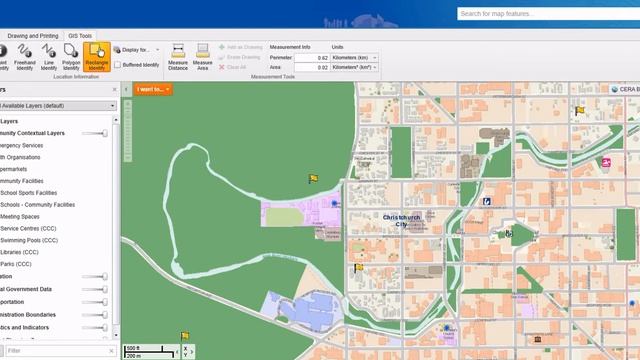Select the Line Identify tool
This screenshot has width=640, height=360.
pos(49,57)
